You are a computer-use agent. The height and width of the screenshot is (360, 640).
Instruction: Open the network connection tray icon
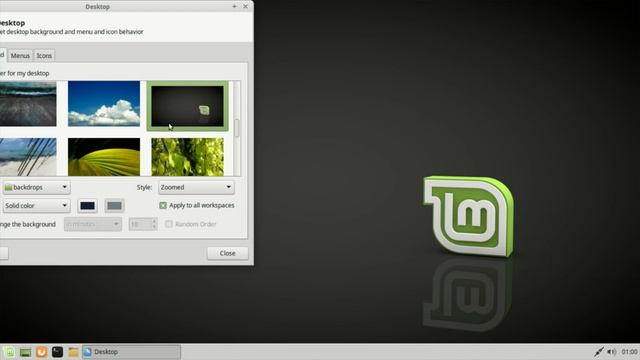[x=598, y=352]
